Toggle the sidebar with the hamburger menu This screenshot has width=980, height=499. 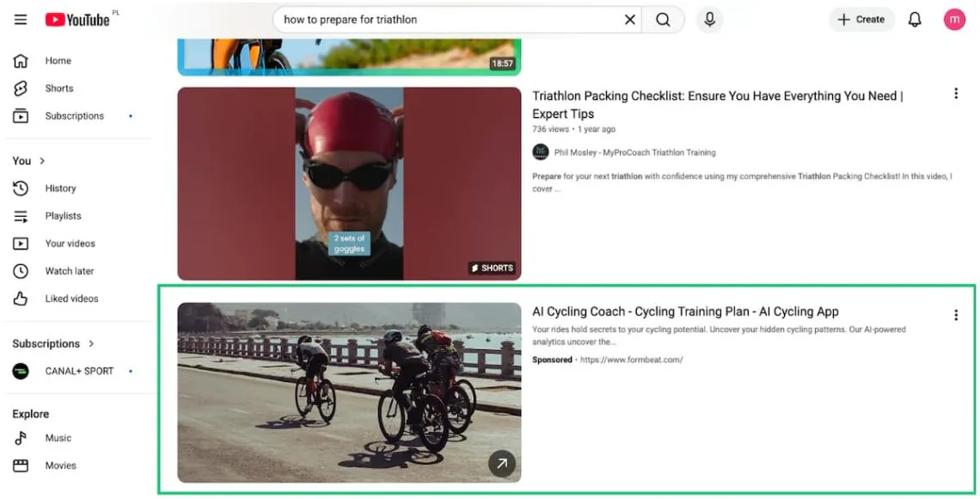point(21,19)
